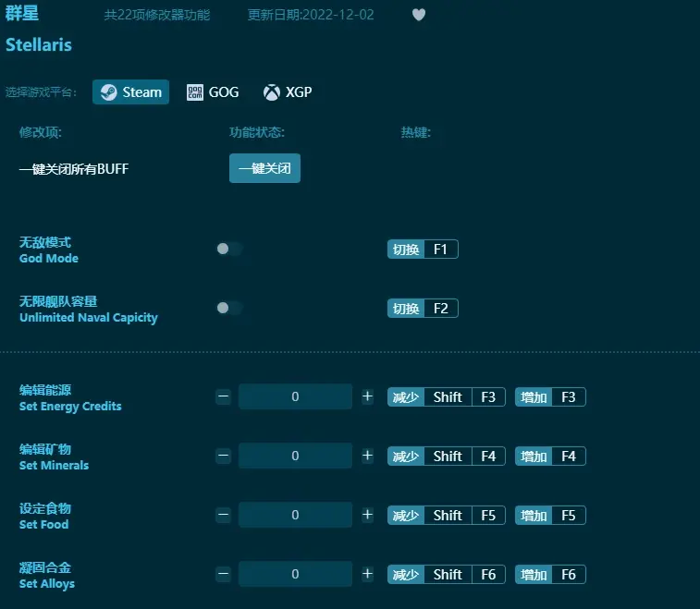Click the 增加 F4 hotkey
Image resolution: width=700 pixels, height=609 pixels.
[x=550, y=456]
